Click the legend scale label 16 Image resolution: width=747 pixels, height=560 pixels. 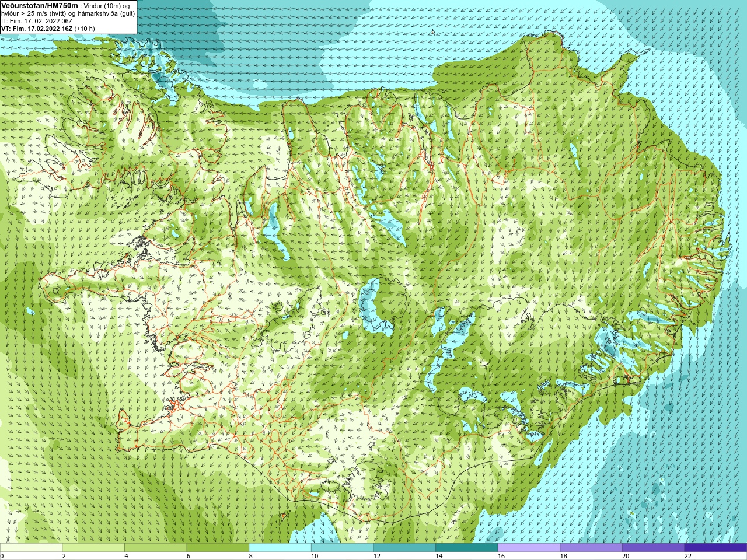[501, 556]
